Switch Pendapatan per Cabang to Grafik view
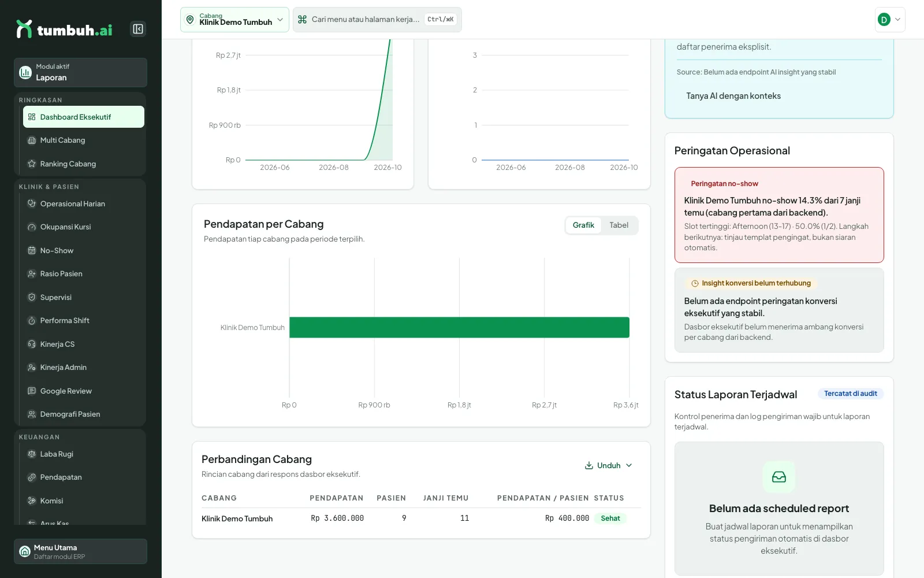 point(583,225)
